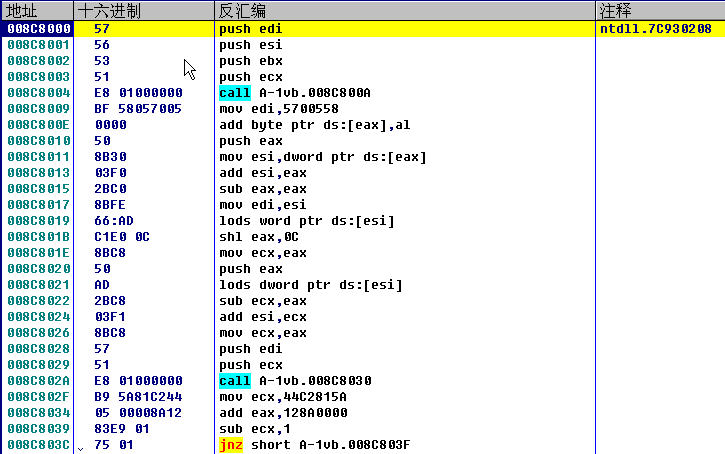Screen dimensions: 725x454
Task: Click instruction add eax,128A0000
Action: pos(283,413)
